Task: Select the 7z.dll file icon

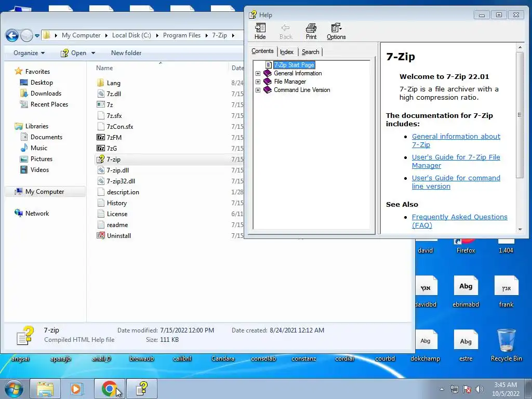Action: click(101, 94)
